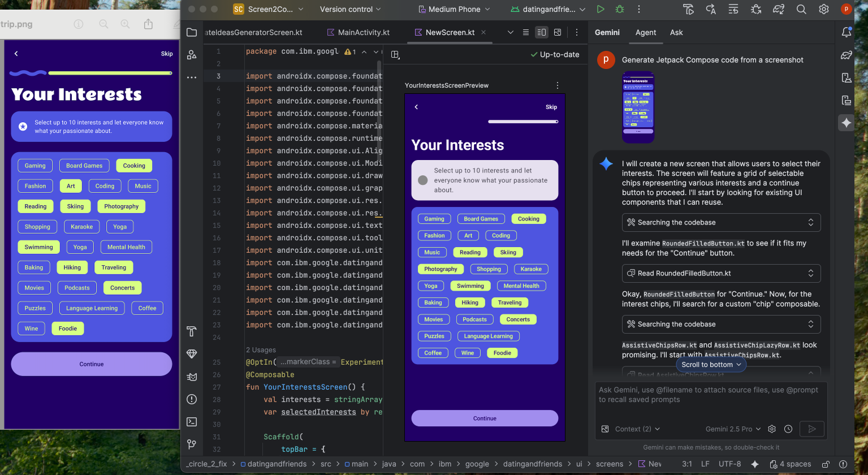Open the Terminal tool window
The image size is (868, 475).
[x=192, y=421]
